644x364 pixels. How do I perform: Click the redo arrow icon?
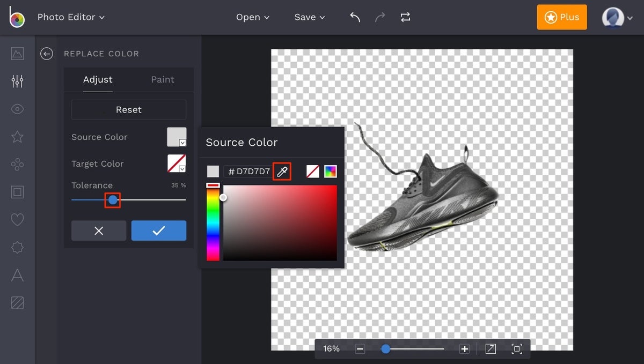click(x=380, y=17)
